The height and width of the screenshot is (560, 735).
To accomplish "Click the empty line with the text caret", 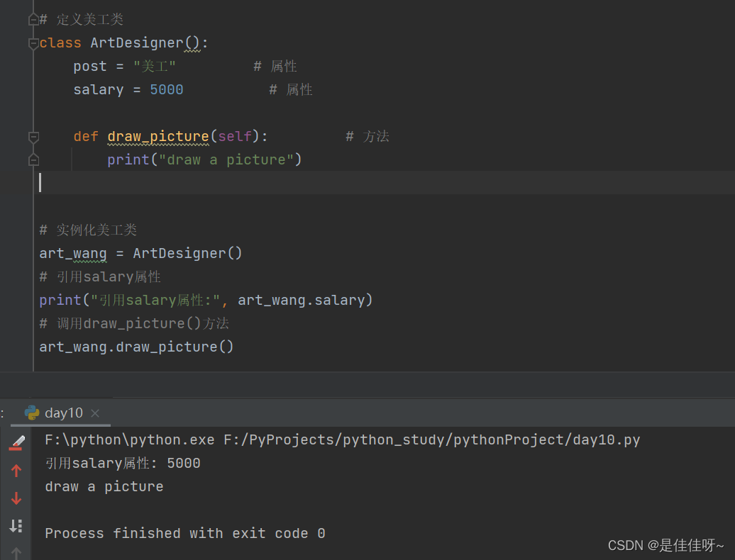I will coord(385,183).
